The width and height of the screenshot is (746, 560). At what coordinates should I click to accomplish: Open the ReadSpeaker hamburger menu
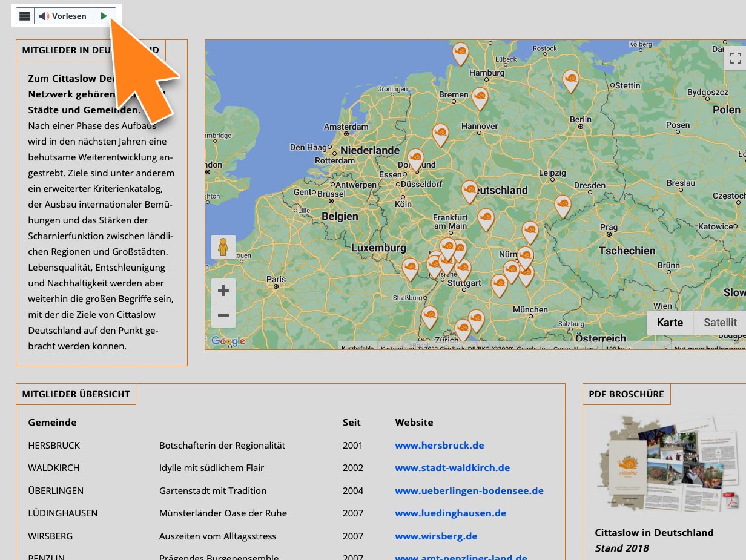(x=25, y=16)
